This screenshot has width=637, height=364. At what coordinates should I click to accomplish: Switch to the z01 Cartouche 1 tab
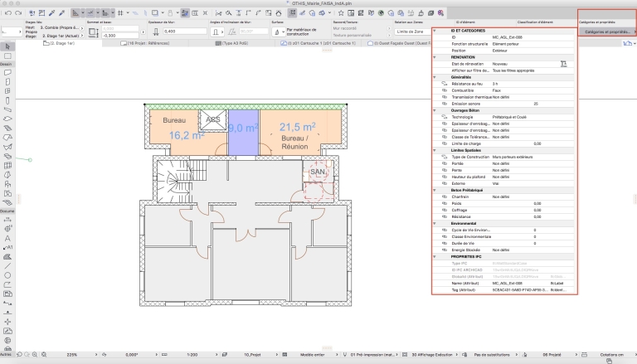318,43
